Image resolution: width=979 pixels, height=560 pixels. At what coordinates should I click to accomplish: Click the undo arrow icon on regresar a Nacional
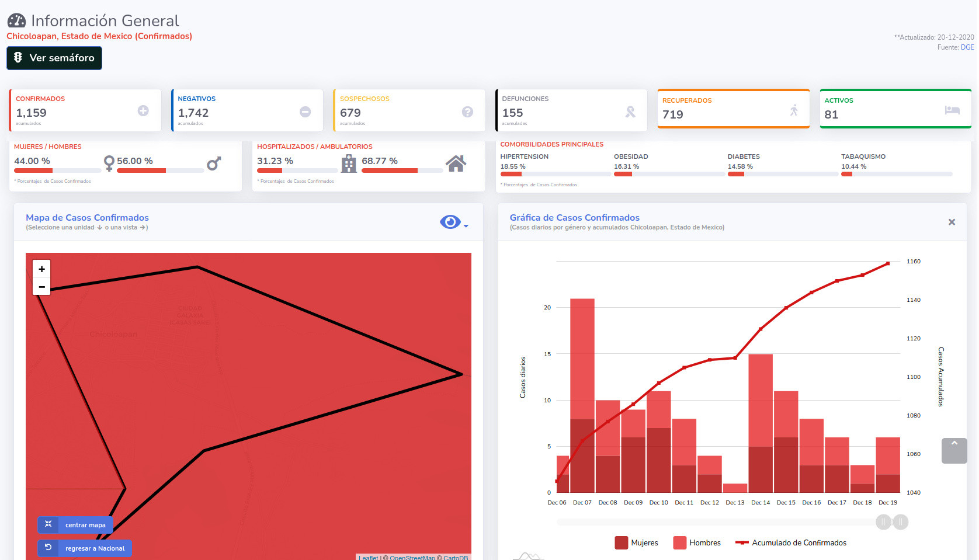[48, 548]
